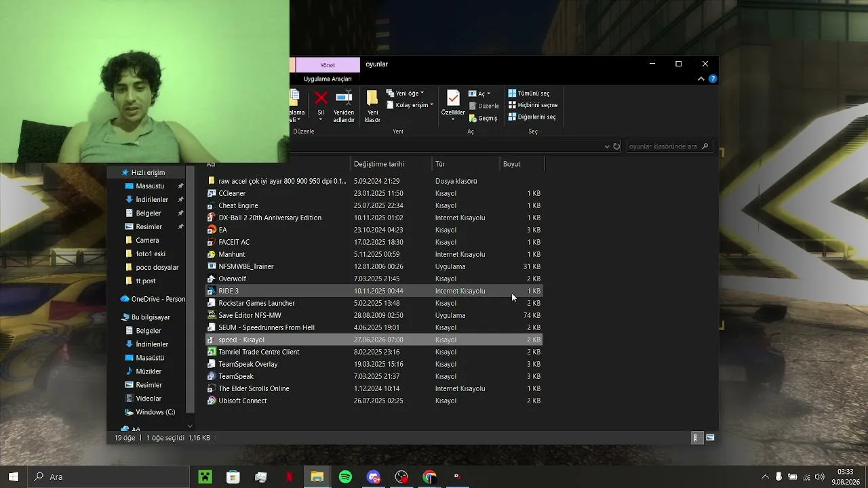Click the oyunlar klasöründe ara search field
Screen dimensions: 868x488
point(669,146)
